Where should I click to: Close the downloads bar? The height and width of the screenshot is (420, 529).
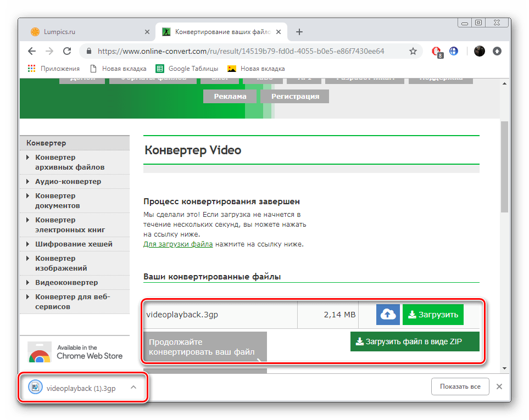(499, 387)
